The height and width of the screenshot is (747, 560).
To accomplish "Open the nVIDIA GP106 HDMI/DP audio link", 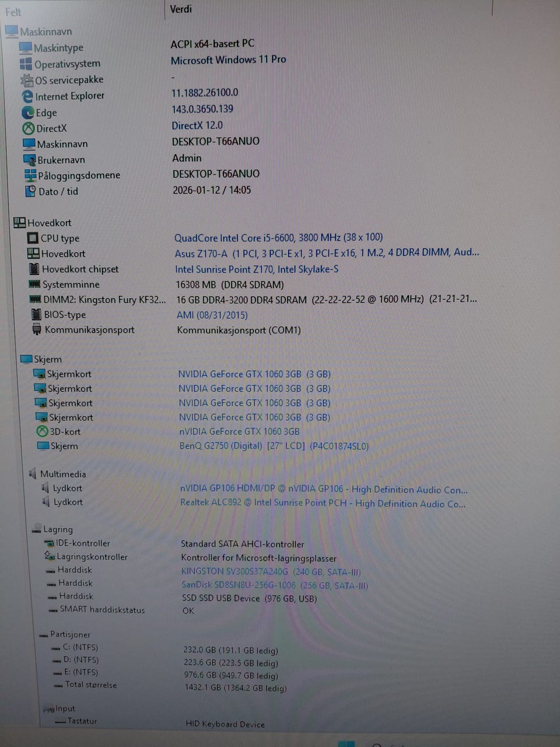I will coord(324,490).
